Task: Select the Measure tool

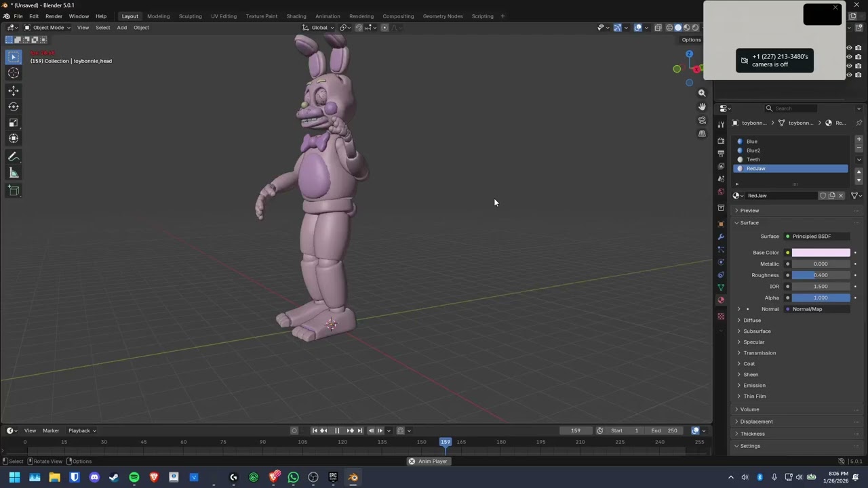Action: [x=14, y=173]
